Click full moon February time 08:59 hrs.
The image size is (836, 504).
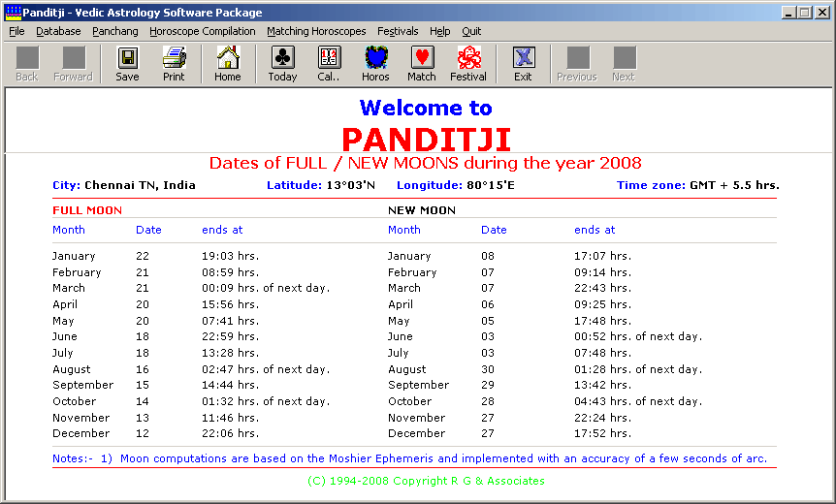[230, 272]
